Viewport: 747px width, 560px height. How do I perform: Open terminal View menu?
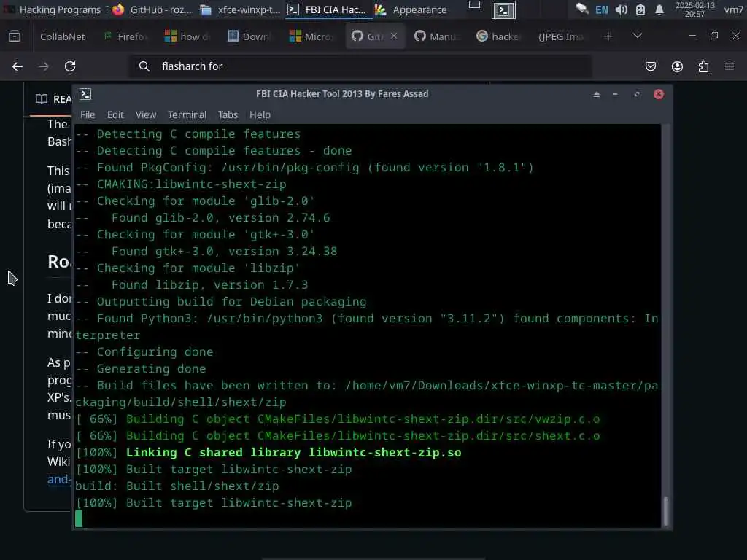click(x=146, y=114)
